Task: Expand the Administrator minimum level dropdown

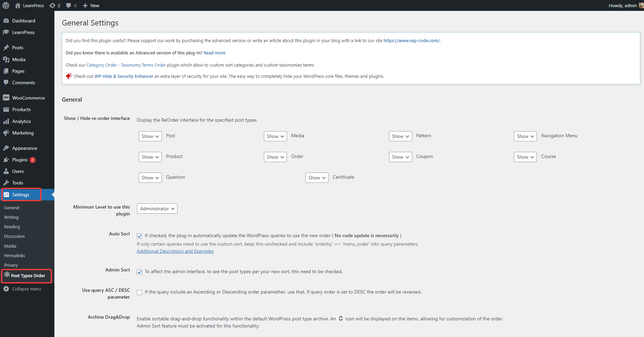Action: (x=157, y=209)
